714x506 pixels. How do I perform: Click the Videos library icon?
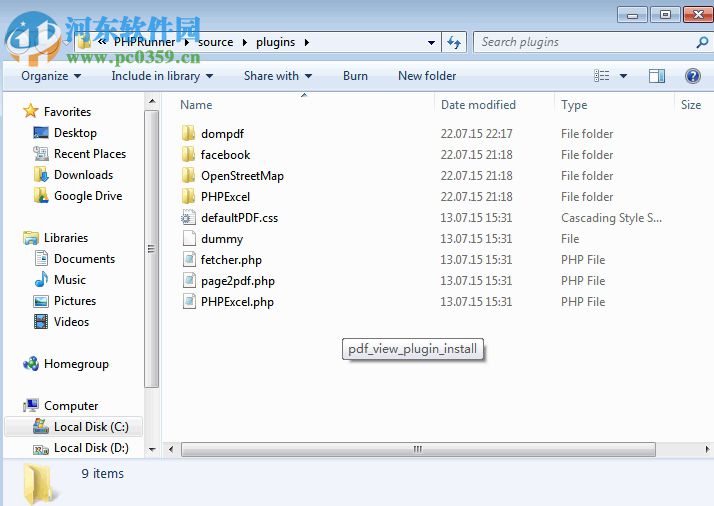pyautogui.click(x=41, y=322)
